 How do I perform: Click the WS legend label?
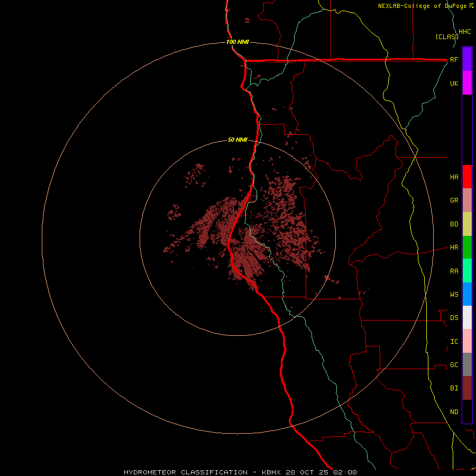point(454,295)
